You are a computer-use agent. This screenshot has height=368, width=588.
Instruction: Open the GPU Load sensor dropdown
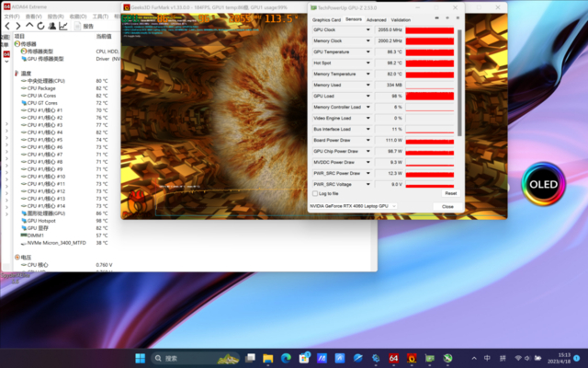point(367,96)
